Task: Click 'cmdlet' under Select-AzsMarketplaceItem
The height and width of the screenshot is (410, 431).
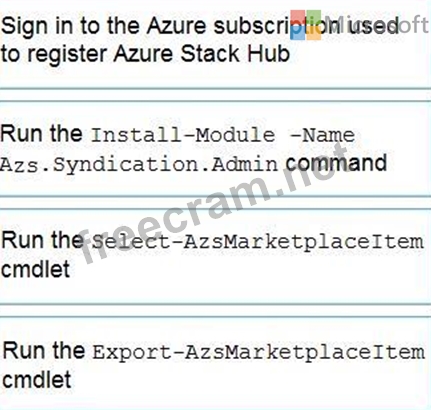Action: point(36,269)
